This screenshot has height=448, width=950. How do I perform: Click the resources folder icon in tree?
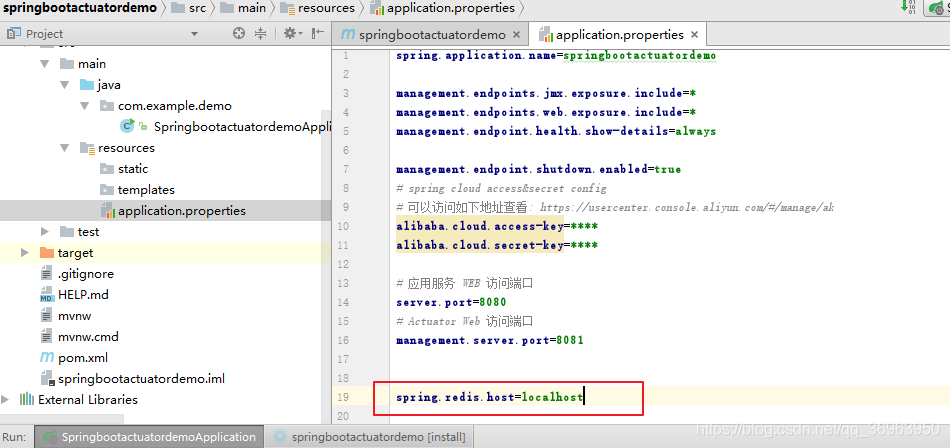pyautogui.click(x=87, y=148)
